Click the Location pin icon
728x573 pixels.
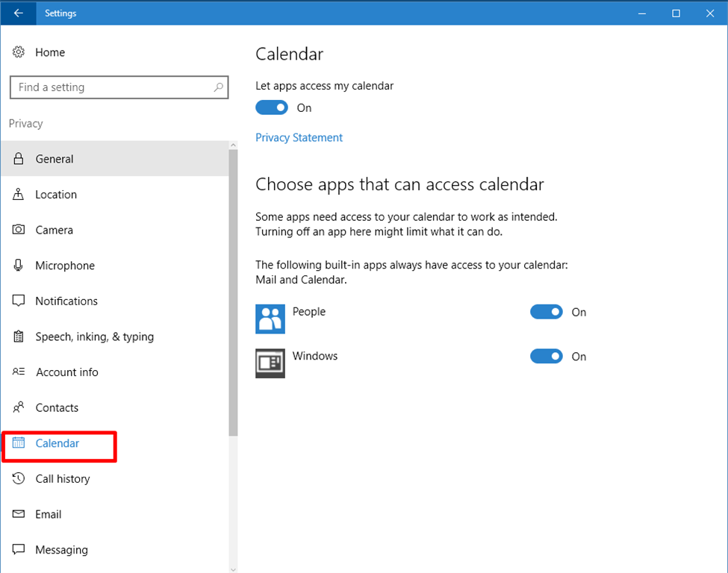[19, 195]
